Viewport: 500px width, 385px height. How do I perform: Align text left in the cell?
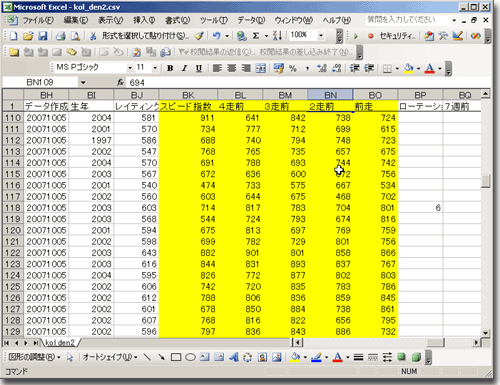click(217, 68)
